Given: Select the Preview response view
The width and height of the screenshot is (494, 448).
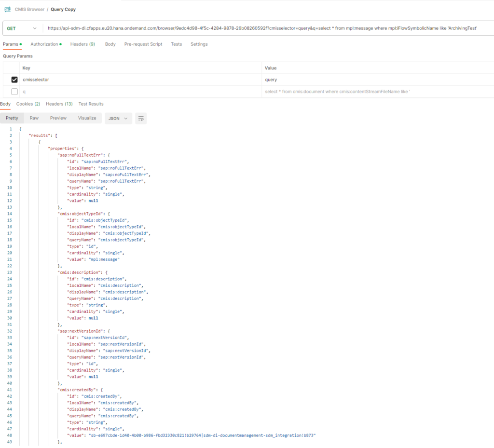Looking at the screenshot, I should pyautogui.click(x=58, y=118).
